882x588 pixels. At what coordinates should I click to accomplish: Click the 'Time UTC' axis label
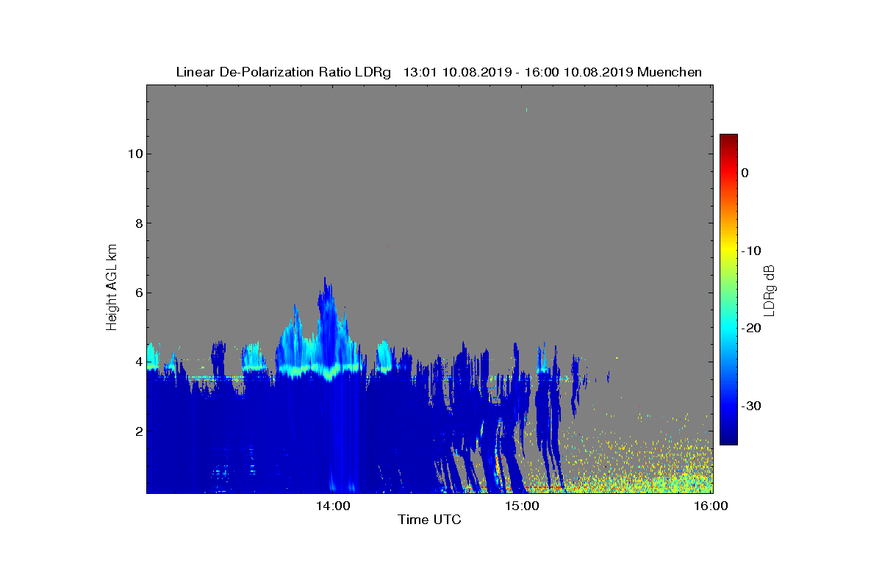[x=429, y=520]
